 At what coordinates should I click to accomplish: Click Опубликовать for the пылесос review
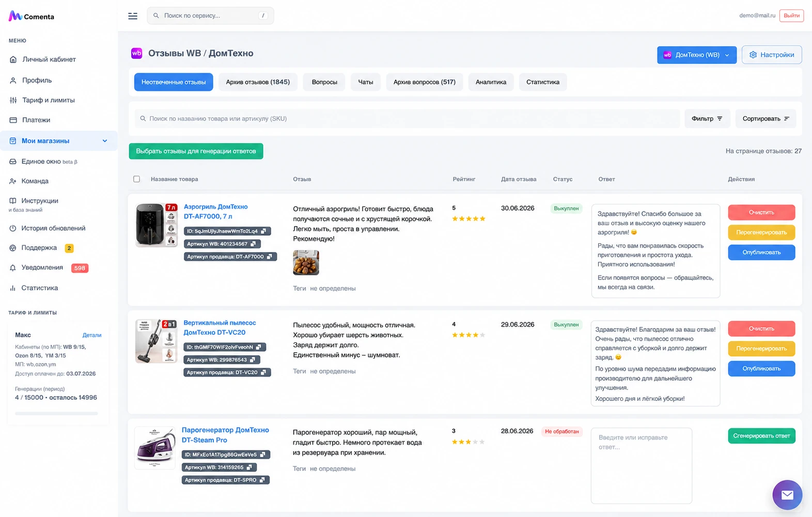click(761, 369)
